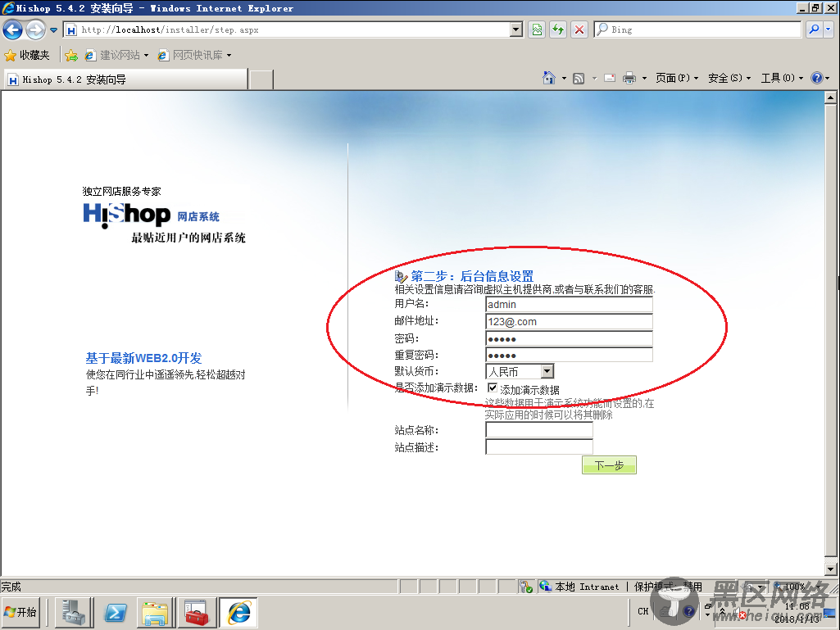Open the 收藏夹 favorites star button
840x630 pixels.
[x=27, y=55]
